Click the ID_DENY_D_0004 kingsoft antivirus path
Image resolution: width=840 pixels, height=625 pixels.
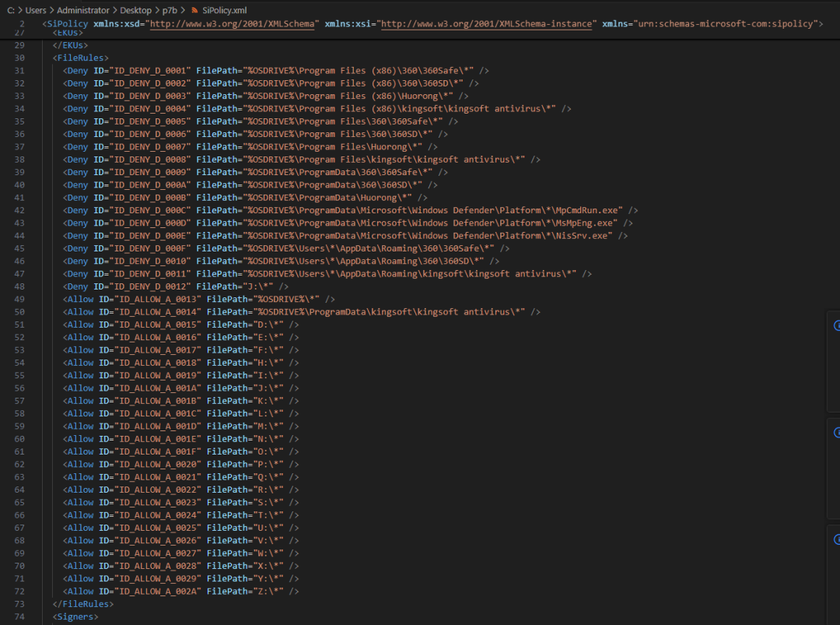coord(399,109)
